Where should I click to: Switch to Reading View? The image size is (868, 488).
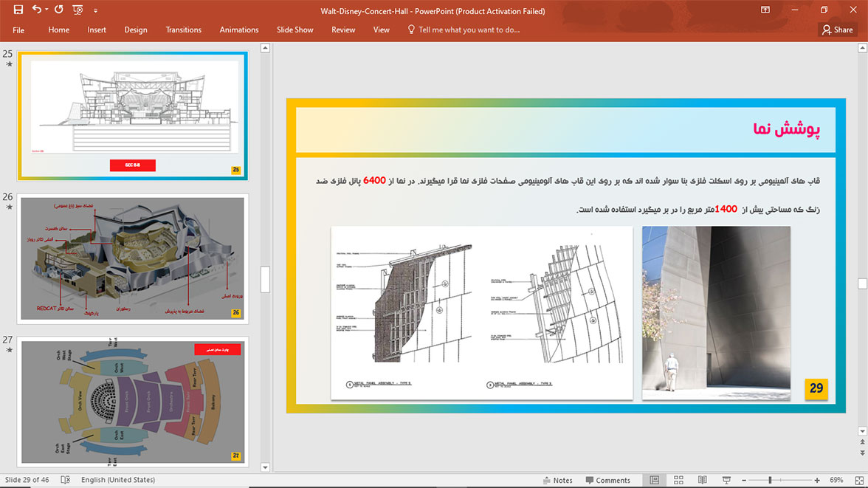point(703,480)
